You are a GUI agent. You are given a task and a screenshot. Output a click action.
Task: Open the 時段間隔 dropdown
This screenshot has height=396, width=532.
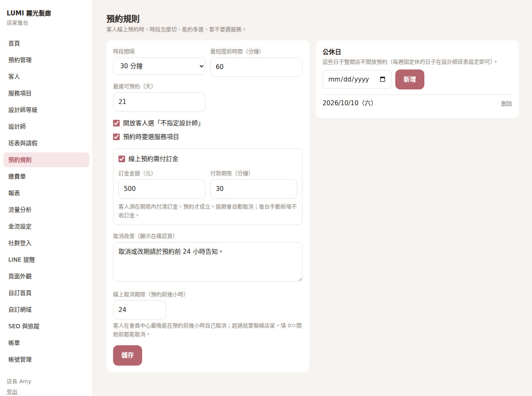[x=159, y=66]
